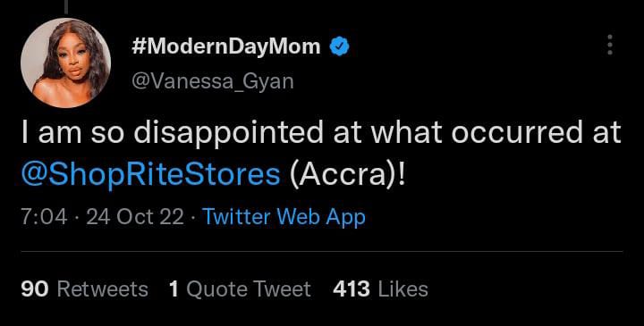This screenshot has height=326, width=644.
Task: Open the three-dot more options menu
Action: (x=610, y=45)
